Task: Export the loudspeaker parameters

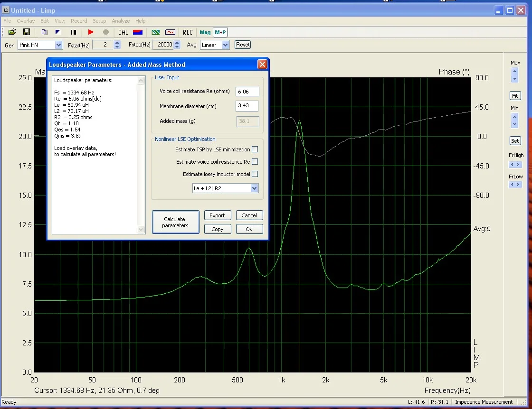Action: coord(217,215)
